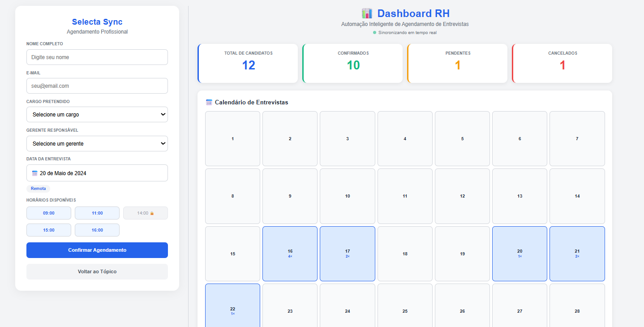Select day 26 in the calendar

click(x=462, y=305)
